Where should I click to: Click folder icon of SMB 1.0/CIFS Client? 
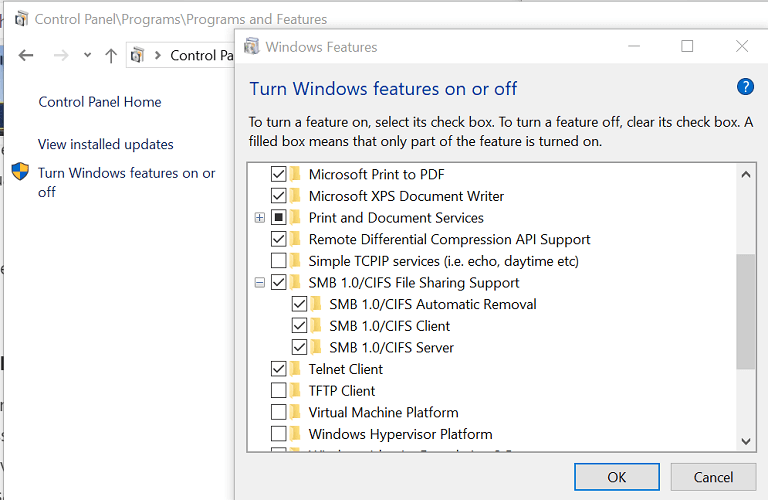[316, 325]
